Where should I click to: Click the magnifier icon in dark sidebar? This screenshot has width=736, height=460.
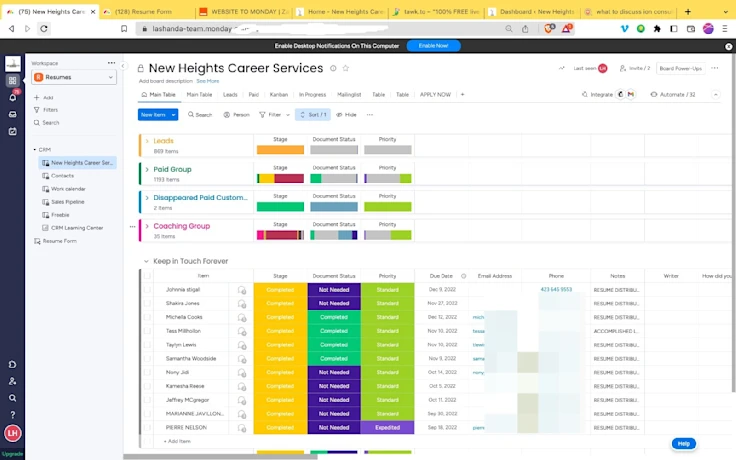13,398
